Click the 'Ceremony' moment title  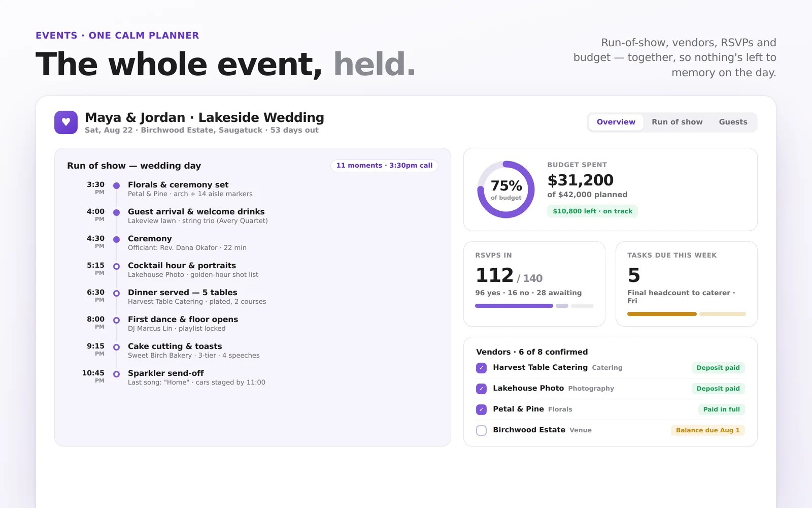click(150, 239)
